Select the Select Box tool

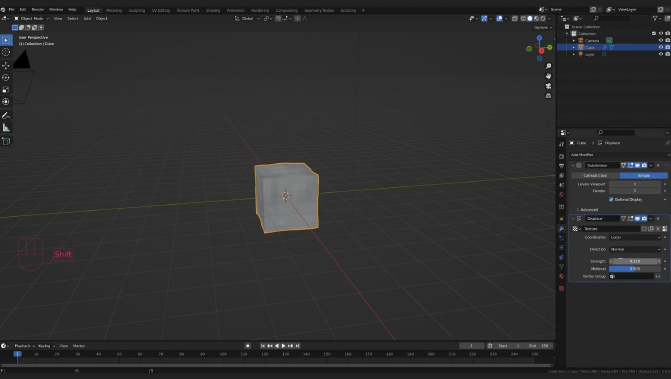tap(6, 40)
